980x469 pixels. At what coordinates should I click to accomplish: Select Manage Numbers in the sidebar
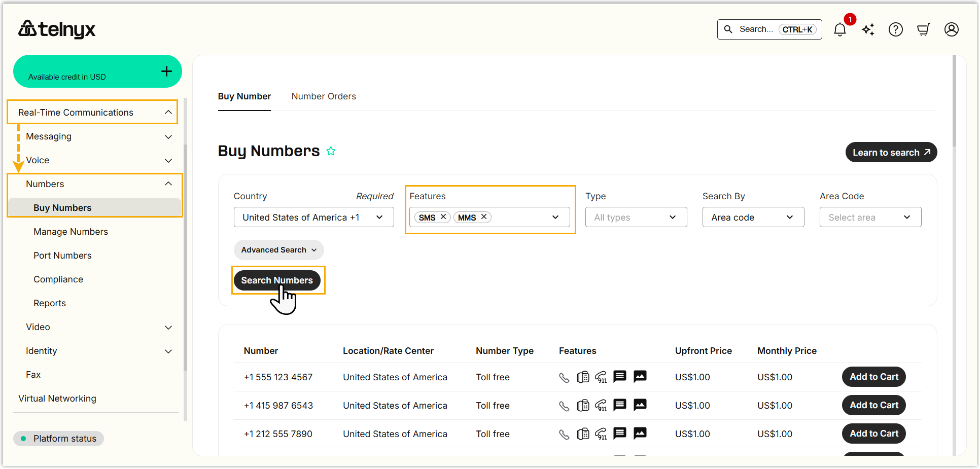(x=71, y=232)
